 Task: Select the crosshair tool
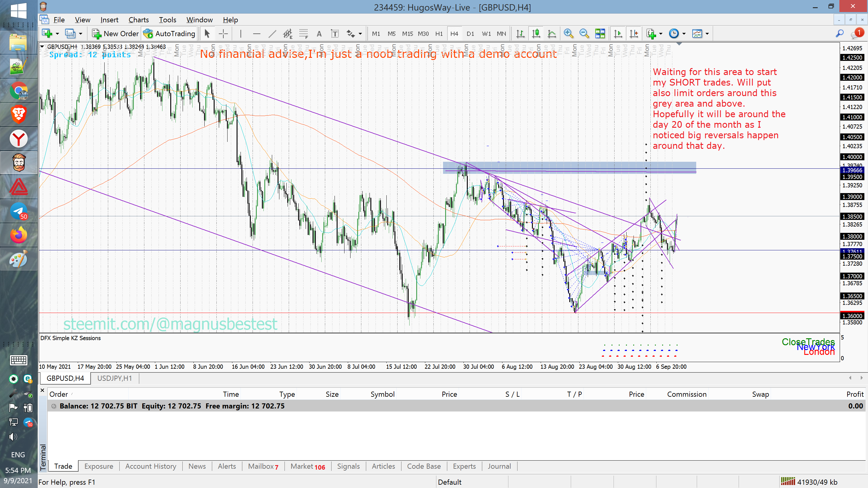tap(223, 34)
